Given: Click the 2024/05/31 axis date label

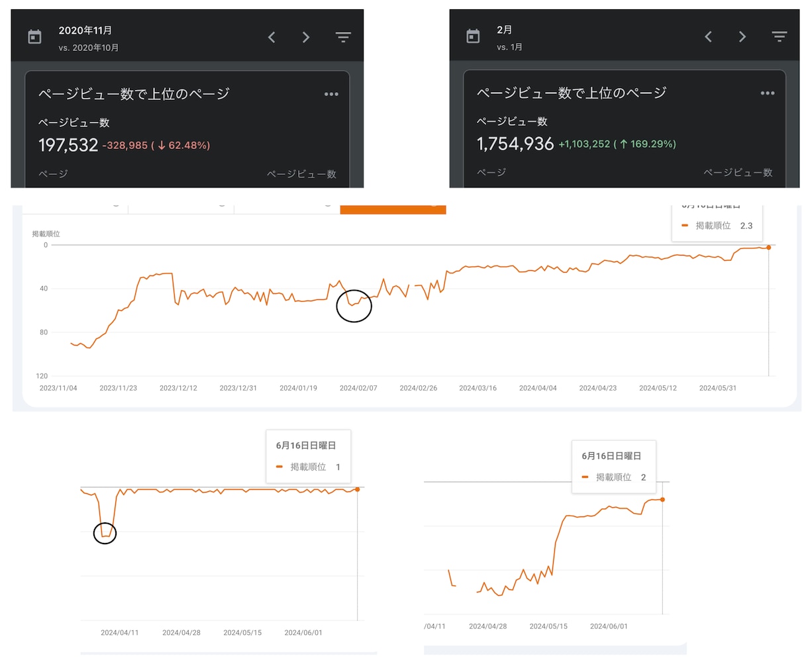Looking at the screenshot, I should point(718,388).
